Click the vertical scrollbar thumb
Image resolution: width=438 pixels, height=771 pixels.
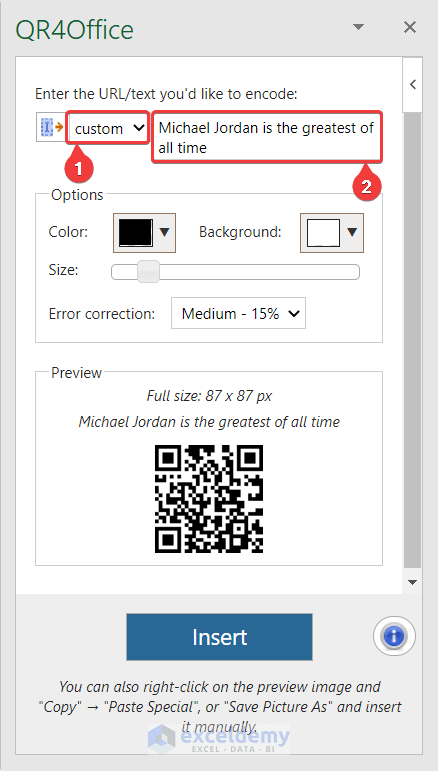point(412,340)
